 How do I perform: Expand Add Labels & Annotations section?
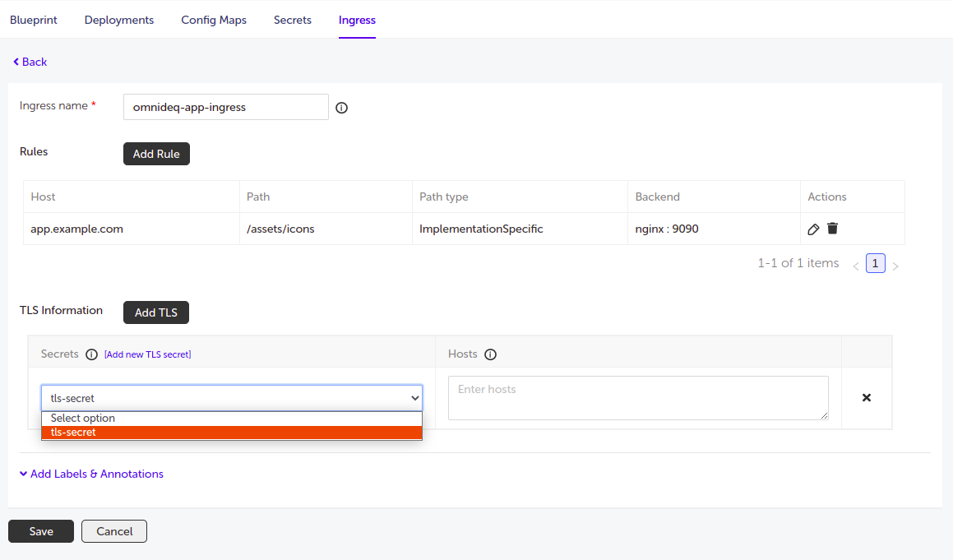pyautogui.click(x=92, y=474)
